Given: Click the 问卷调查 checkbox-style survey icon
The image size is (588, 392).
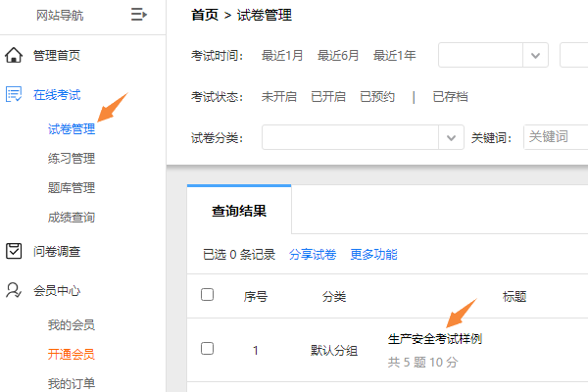Looking at the screenshot, I should click(14, 251).
